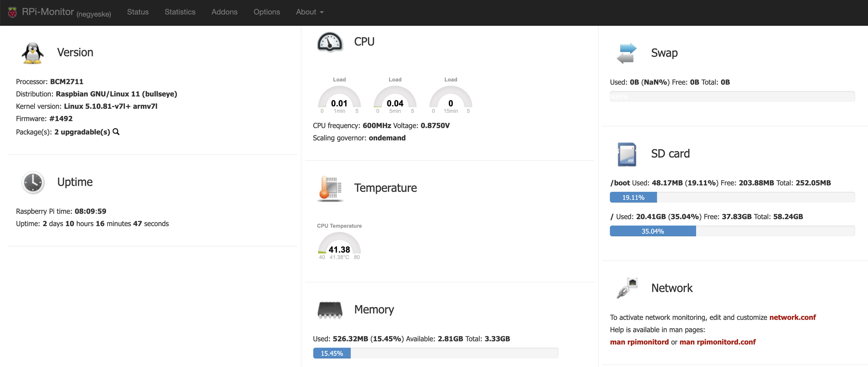The width and height of the screenshot is (868, 367).
Task: Click the Firmware value #1492
Action: [61, 119]
